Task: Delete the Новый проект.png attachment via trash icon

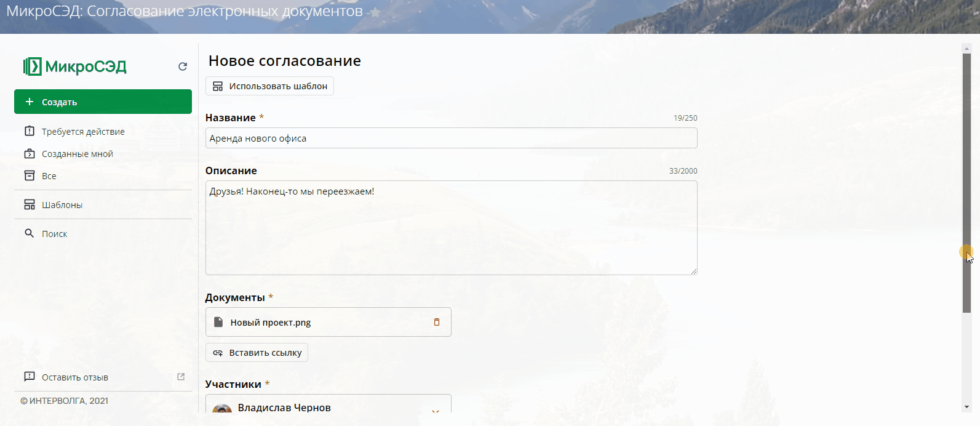Action: coord(437,322)
